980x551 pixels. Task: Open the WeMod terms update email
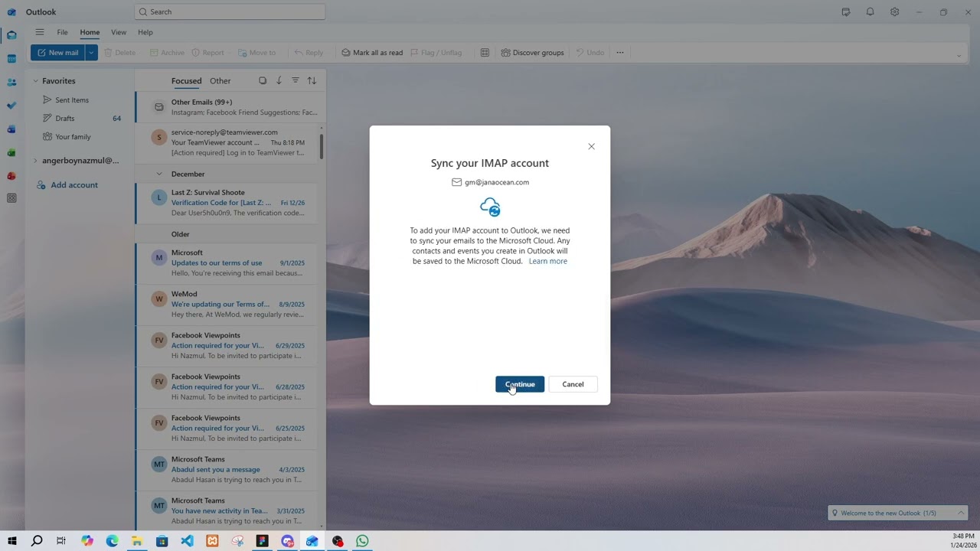click(227, 304)
